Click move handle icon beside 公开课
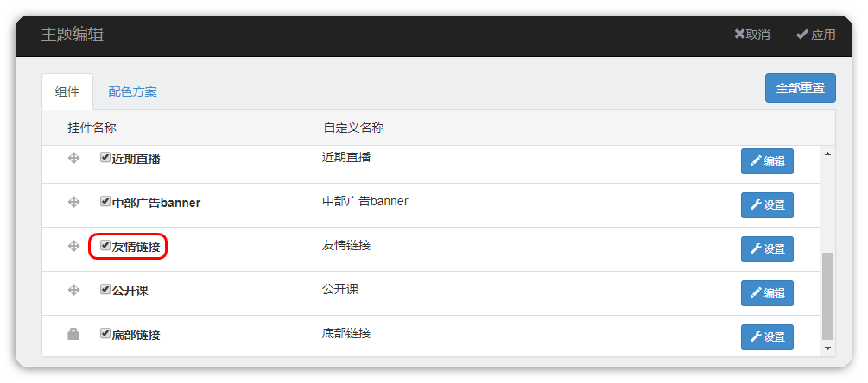This screenshot has width=868, height=383. [x=73, y=290]
